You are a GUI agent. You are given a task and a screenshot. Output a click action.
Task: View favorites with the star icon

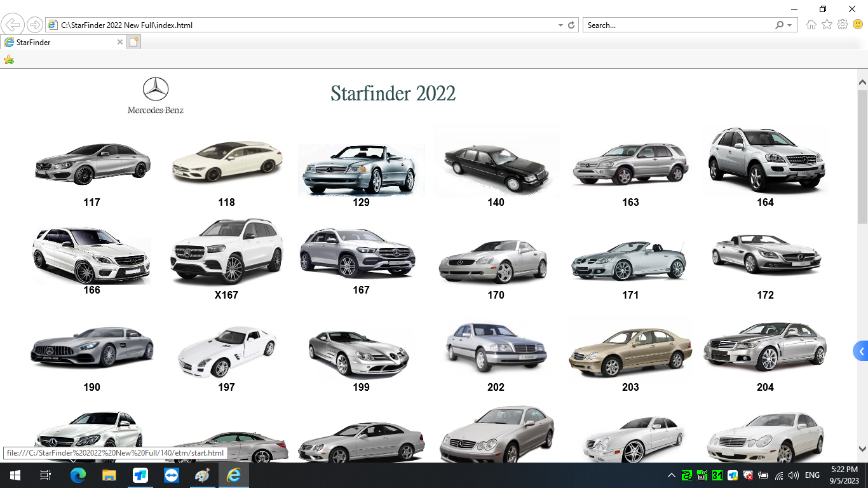[827, 25]
